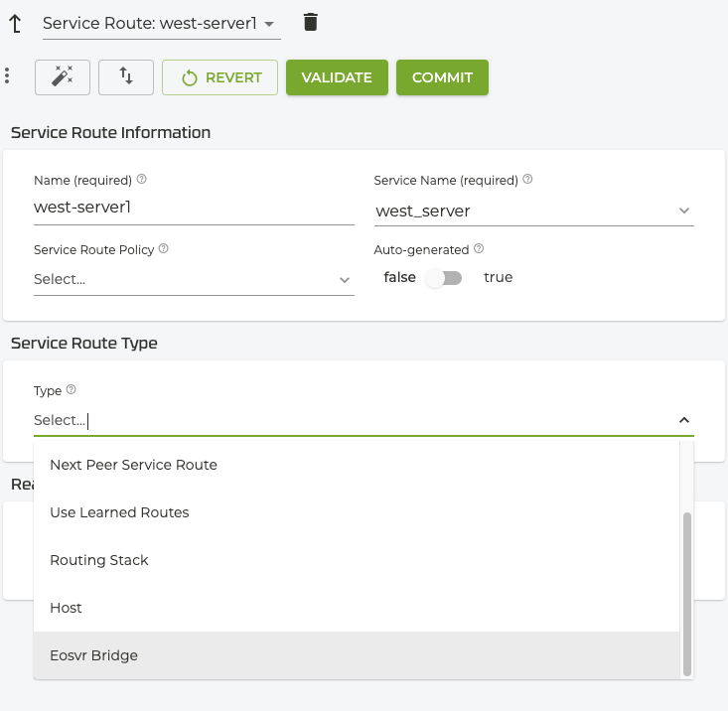Screen dimensions: 728x711
Task: Click the up-down arrows sort icon
Action: 126,77
